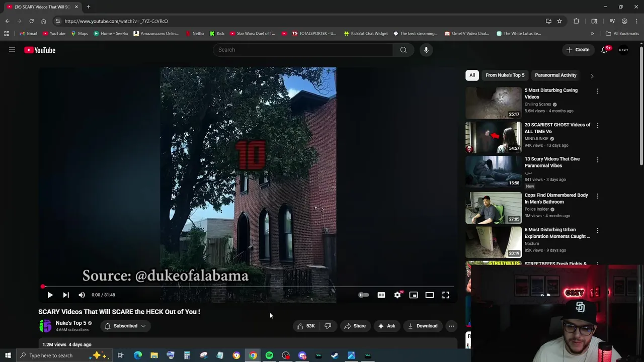Image resolution: width=644 pixels, height=362 pixels.
Task: Open the Netflix bookmark
Action: pos(194,34)
